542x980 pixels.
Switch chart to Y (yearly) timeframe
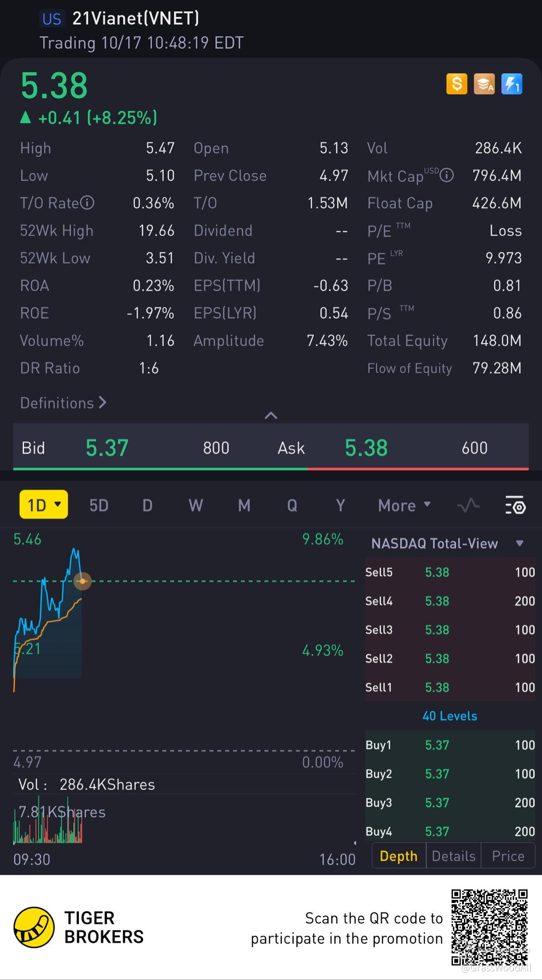[340, 506]
